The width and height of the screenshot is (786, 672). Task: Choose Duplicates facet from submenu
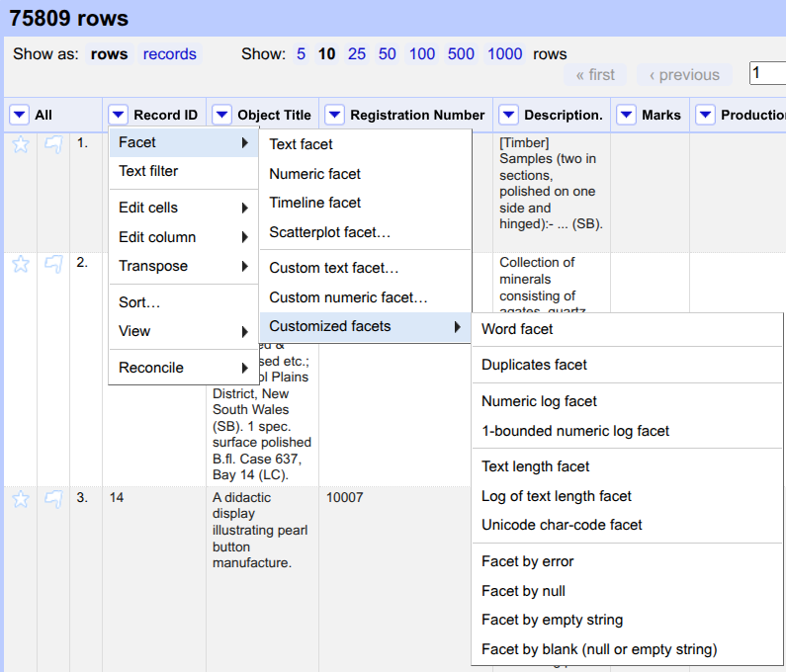(534, 365)
